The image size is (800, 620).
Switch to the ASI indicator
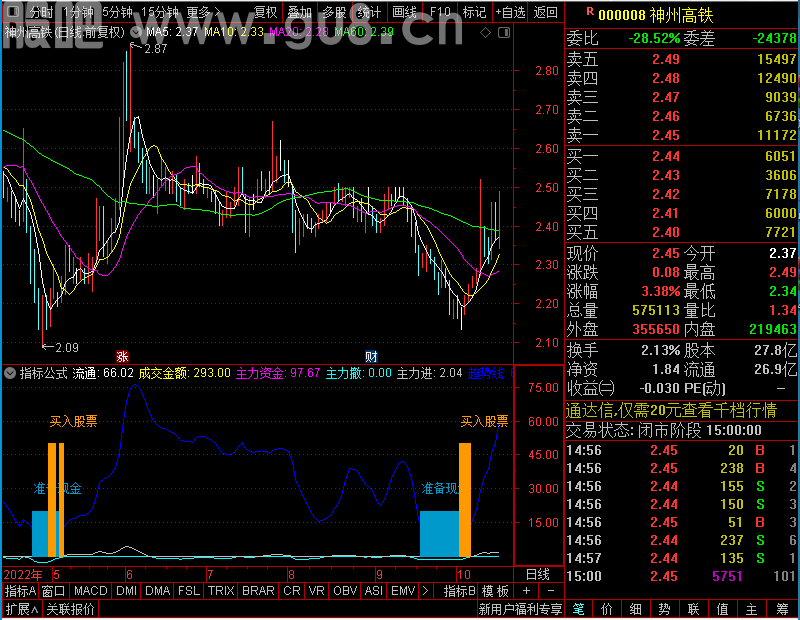(x=374, y=591)
